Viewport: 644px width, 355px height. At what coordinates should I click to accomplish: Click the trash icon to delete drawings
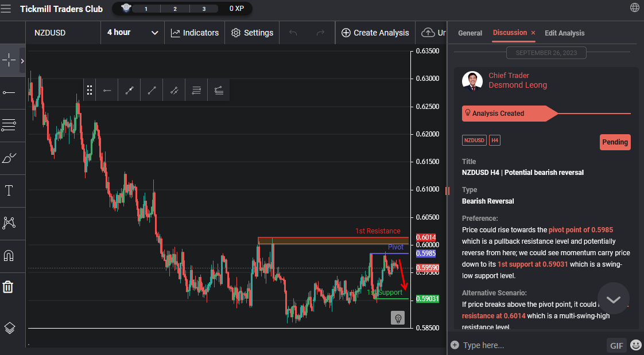point(8,287)
